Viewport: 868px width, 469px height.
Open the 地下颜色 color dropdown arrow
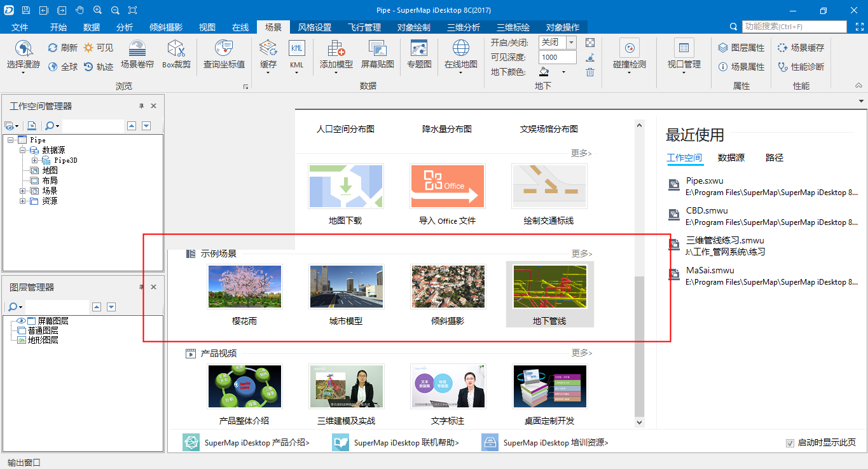pos(563,72)
